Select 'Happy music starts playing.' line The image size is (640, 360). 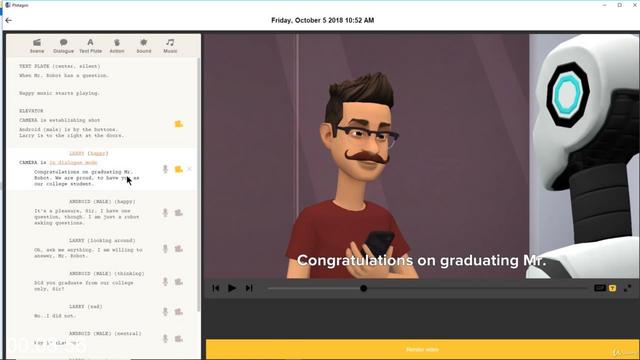tap(59, 93)
